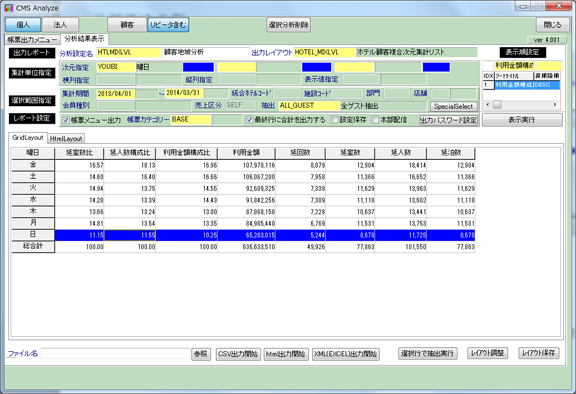Image resolution: width=576 pixels, height=394 pixels.
Task: Click the 統合ホテルコード input field
Action: point(287,94)
